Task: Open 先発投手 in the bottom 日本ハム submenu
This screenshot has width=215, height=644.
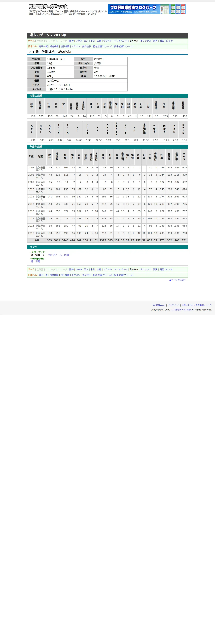Action: coord(87,275)
